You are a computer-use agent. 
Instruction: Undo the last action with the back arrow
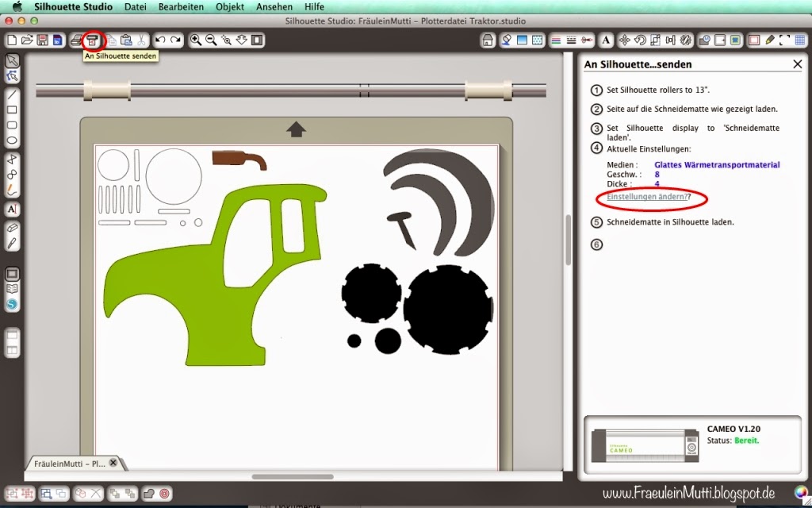tap(160, 40)
